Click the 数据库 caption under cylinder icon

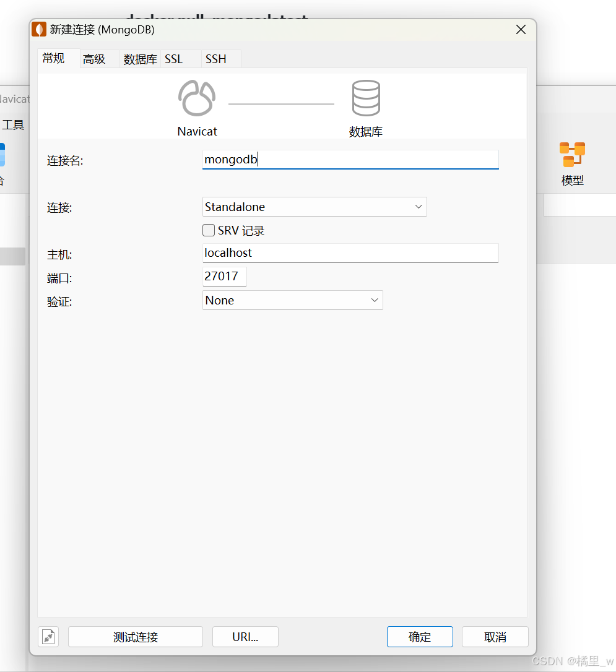pyautogui.click(x=366, y=132)
